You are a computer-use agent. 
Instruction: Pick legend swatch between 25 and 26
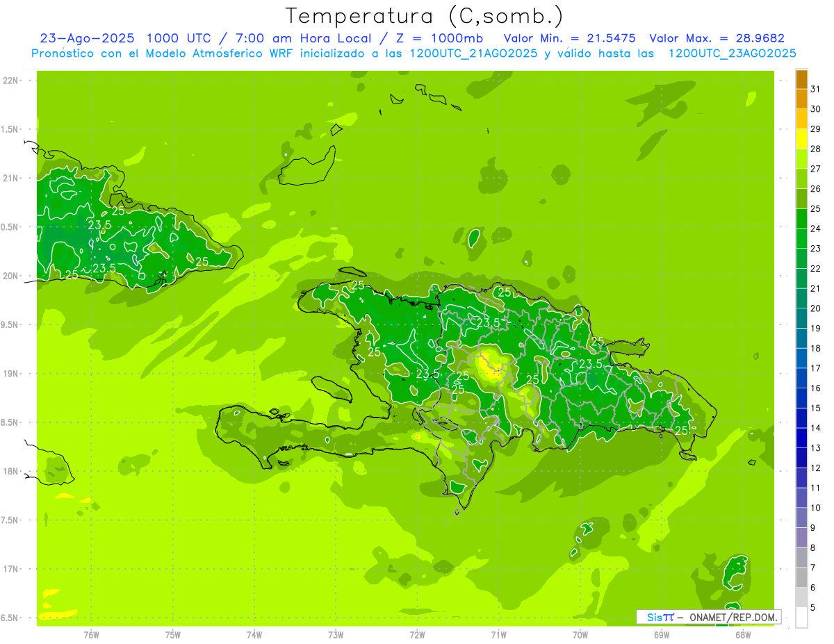point(801,199)
